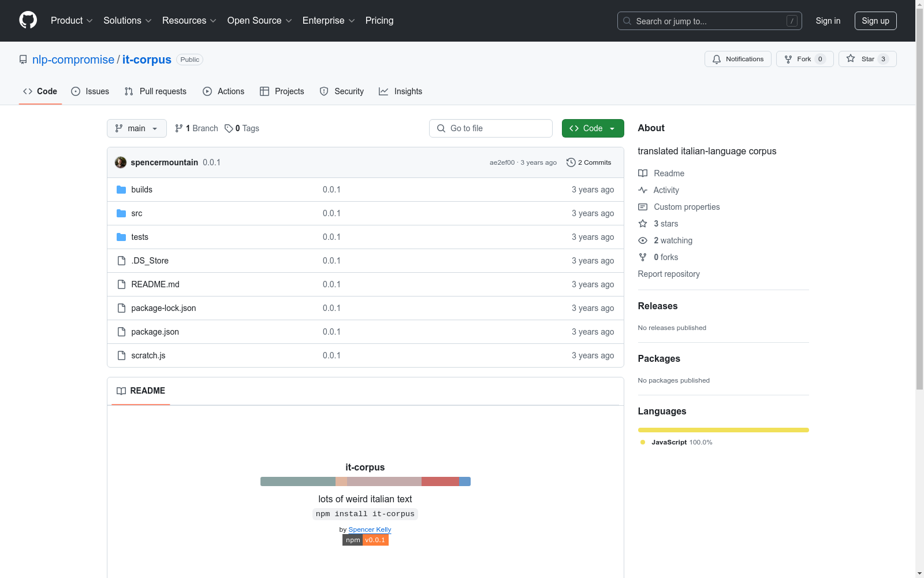Click the repository icon beside nlp-compromise

[23, 60]
